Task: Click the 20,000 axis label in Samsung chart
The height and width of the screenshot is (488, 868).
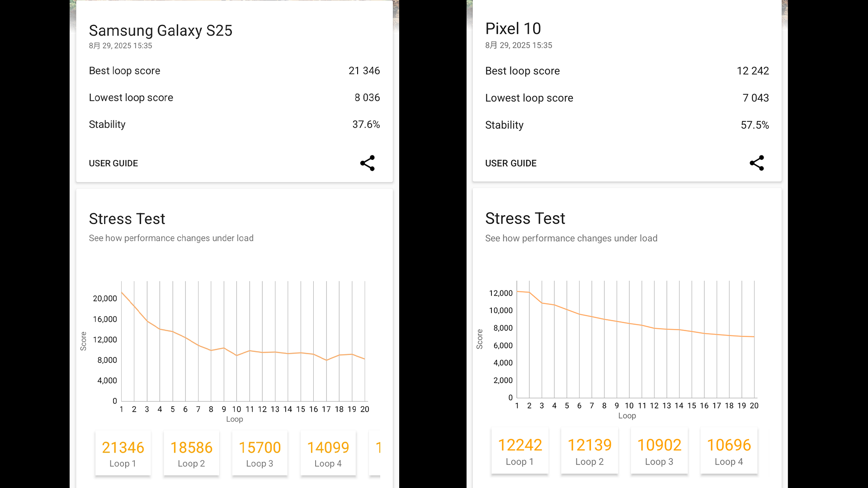Action: 105,299
